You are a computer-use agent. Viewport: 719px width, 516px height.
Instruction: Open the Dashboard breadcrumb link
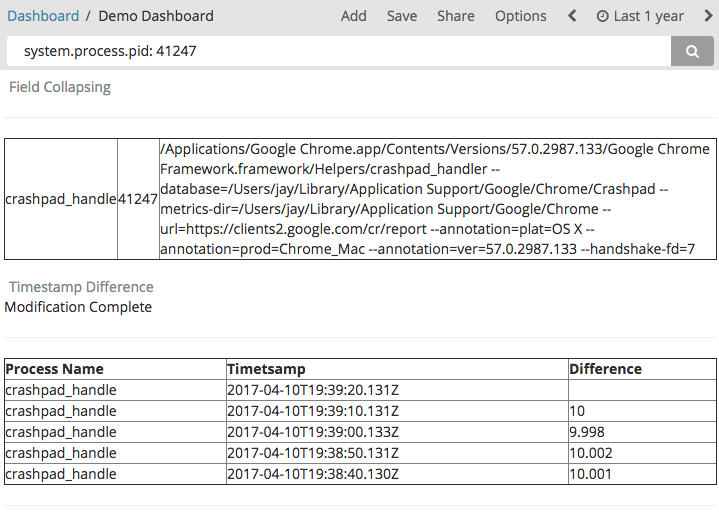(x=43, y=16)
